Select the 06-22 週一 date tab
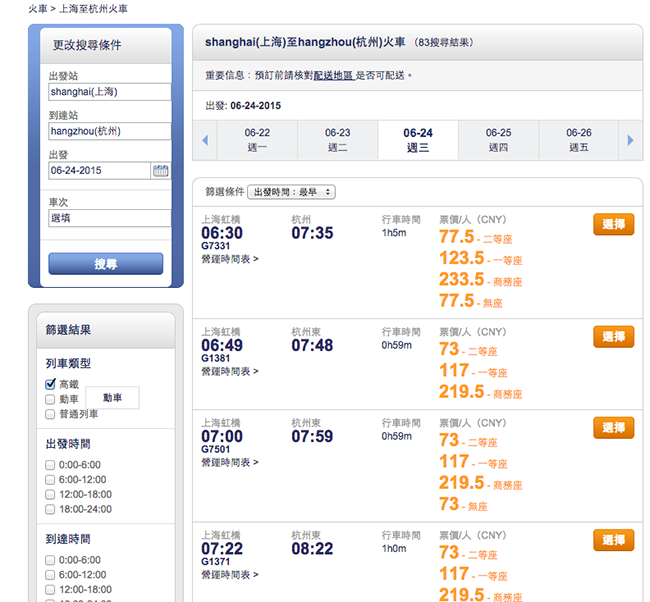This screenshot has width=650, height=602. [x=257, y=140]
